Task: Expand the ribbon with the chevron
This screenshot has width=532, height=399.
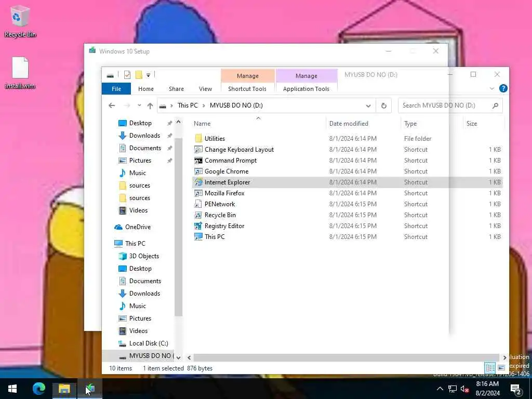Action: tap(492, 88)
